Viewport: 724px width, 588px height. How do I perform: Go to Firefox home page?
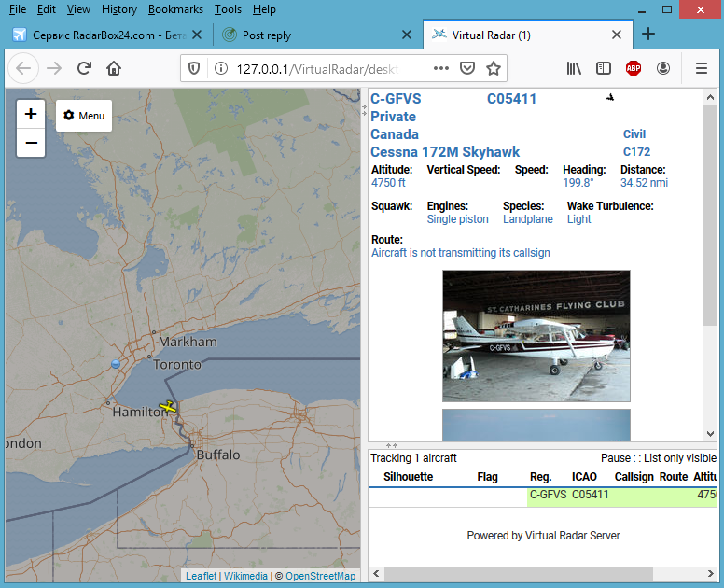click(114, 68)
